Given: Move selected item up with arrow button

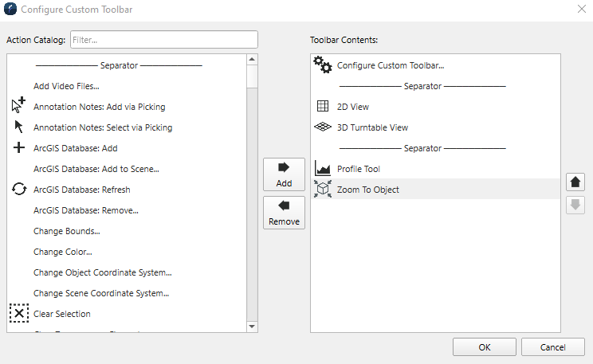Looking at the screenshot, I should pos(575,182).
